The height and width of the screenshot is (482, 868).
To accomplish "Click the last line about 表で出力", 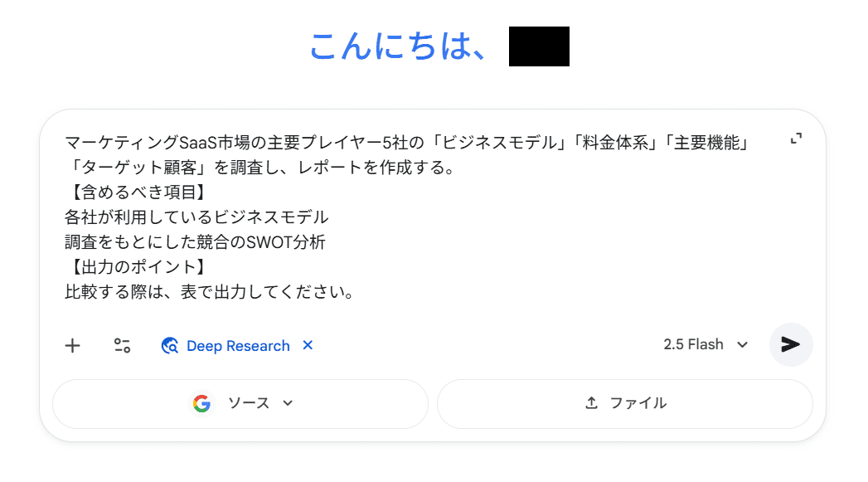I will pos(210,292).
